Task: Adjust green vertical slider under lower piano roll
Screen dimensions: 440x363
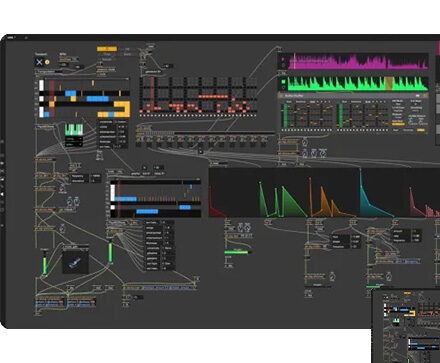Action: [x=110, y=252]
